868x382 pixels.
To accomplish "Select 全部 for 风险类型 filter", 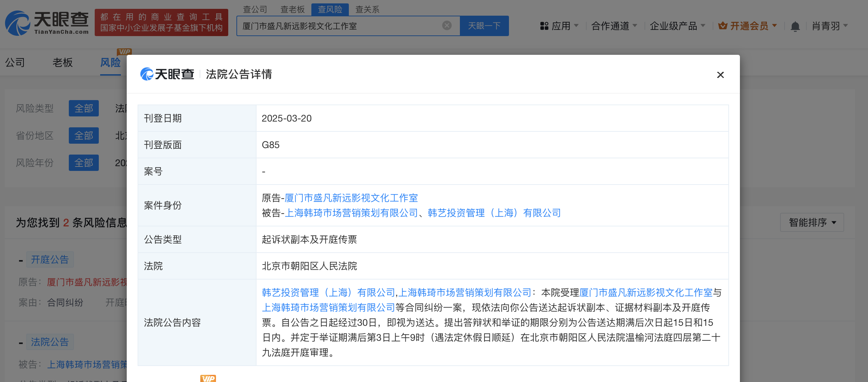I will [84, 108].
